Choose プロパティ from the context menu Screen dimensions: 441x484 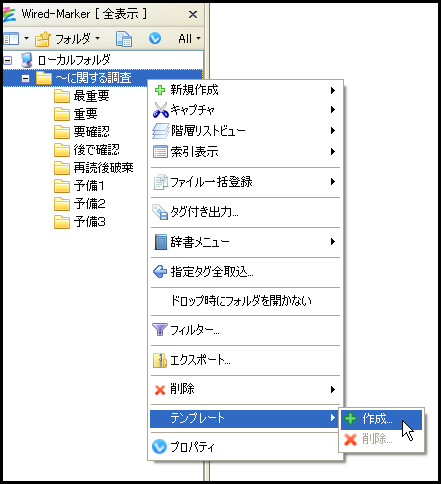[x=245, y=447]
